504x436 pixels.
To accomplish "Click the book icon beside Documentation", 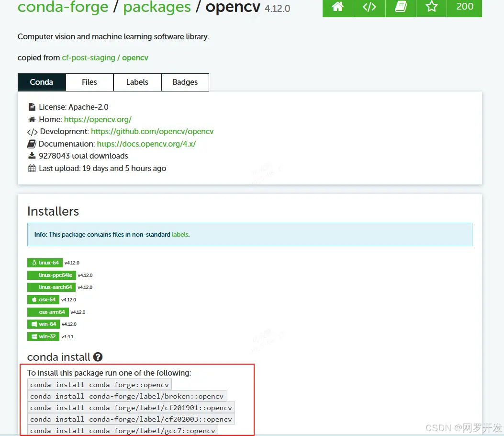I will [x=32, y=144].
